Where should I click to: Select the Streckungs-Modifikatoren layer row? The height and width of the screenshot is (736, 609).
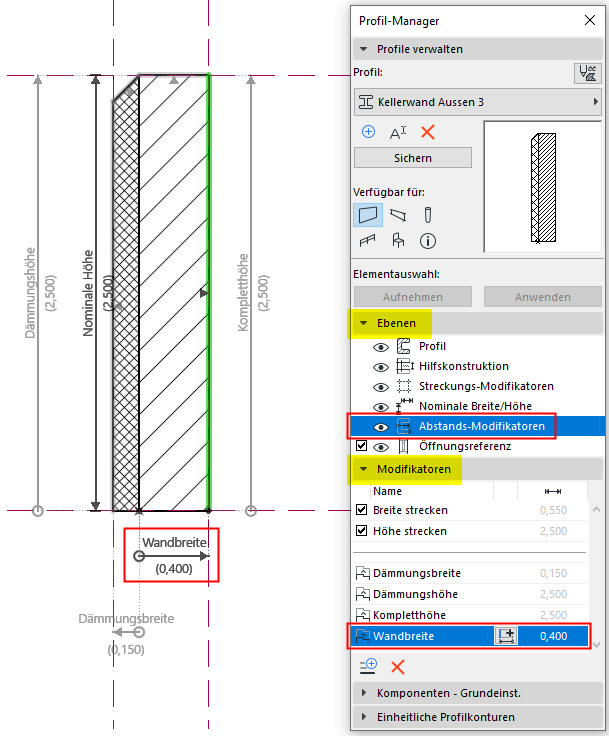tap(478, 386)
